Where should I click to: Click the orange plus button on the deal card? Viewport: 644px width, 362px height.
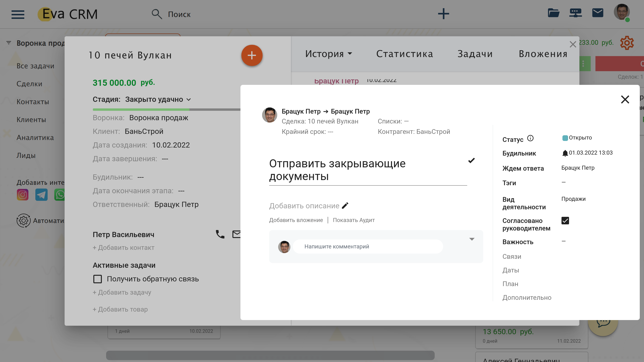[252, 55]
